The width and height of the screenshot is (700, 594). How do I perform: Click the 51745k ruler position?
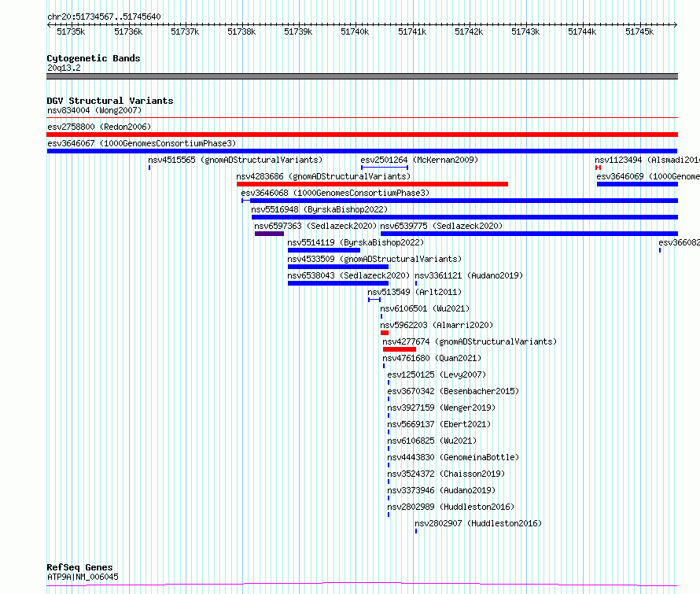point(639,31)
